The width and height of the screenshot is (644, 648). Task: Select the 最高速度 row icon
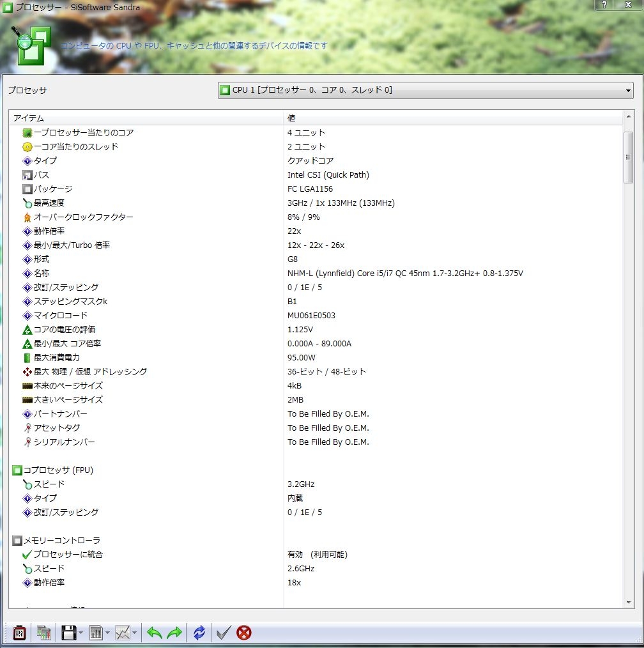[27, 203]
